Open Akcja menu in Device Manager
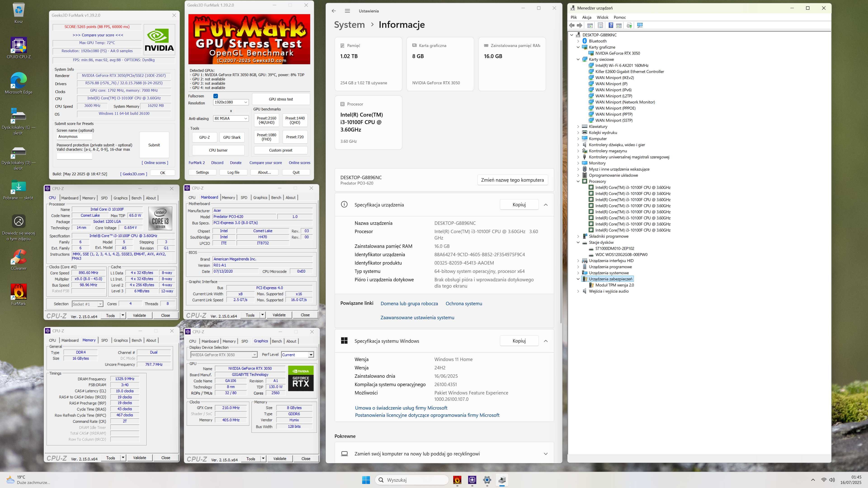 [x=586, y=17]
